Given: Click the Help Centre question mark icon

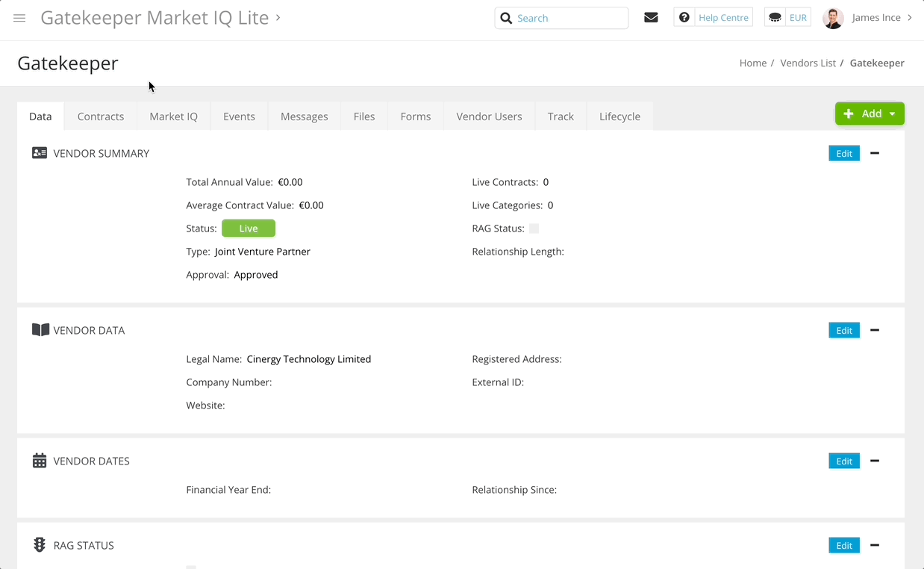Looking at the screenshot, I should [684, 18].
